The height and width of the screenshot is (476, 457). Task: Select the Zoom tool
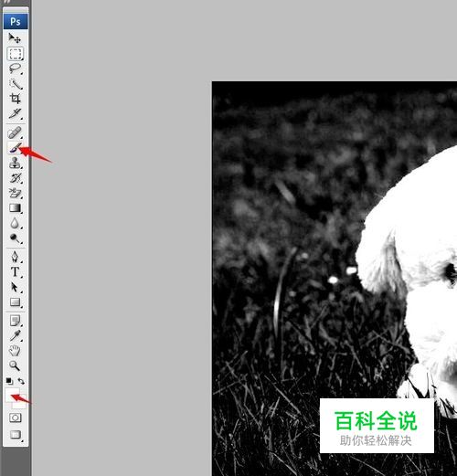tap(15, 365)
